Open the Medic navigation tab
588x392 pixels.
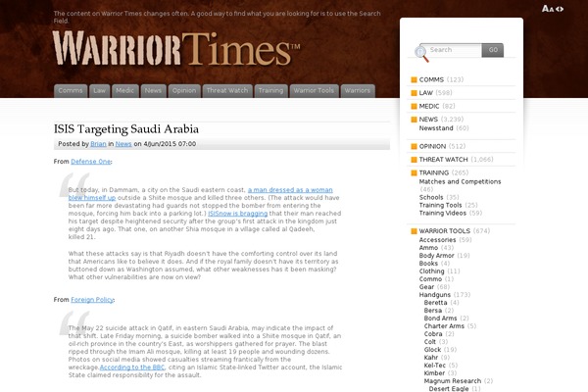(x=124, y=91)
